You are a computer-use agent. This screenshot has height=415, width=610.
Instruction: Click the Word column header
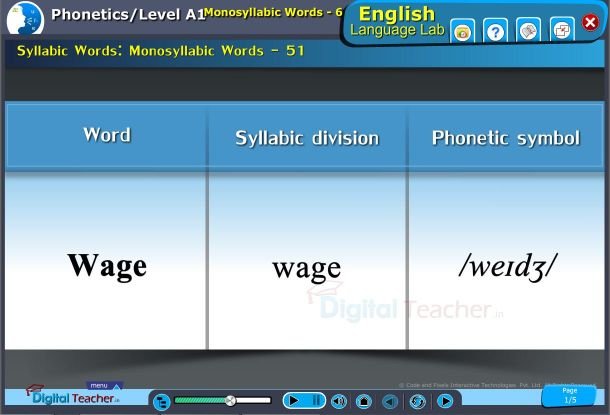[x=106, y=135]
